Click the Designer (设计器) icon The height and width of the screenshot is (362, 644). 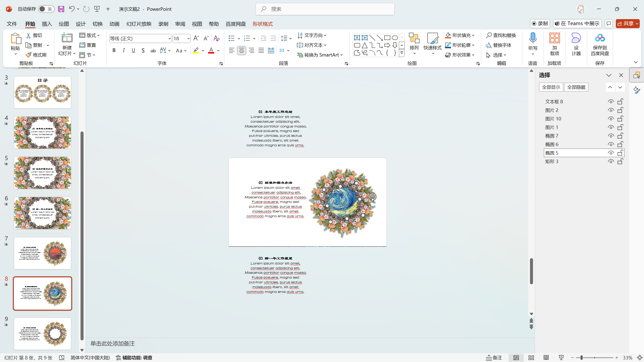[576, 38]
